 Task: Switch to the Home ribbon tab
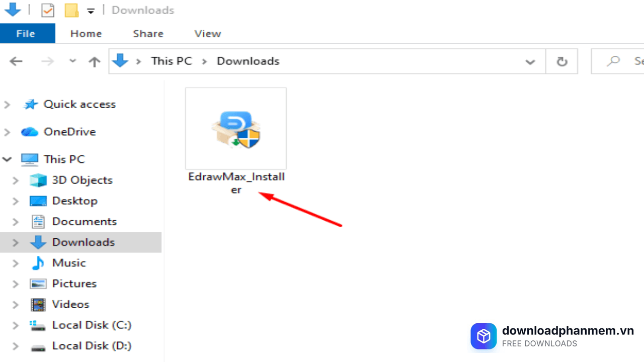point(86,34)
